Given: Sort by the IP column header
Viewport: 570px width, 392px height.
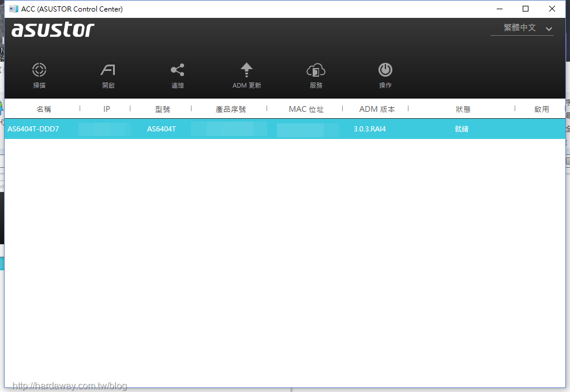Looking at the screenshot, I should pos(107,109).
